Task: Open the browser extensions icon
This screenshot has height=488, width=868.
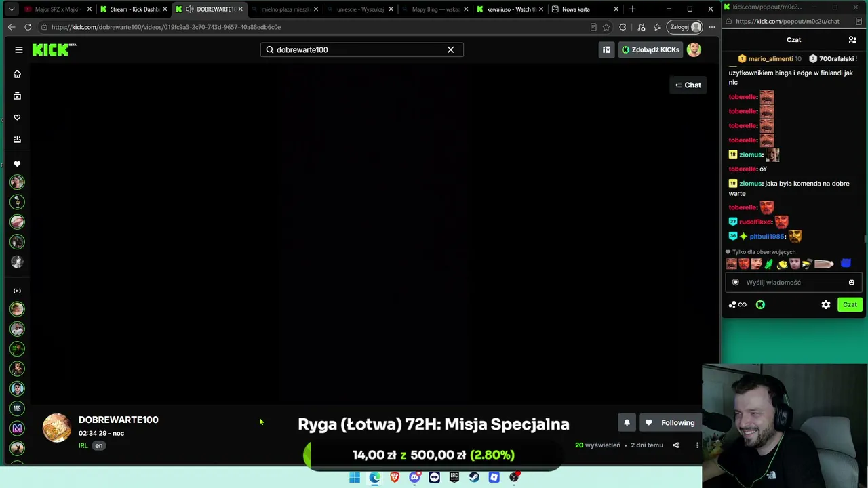Action: point(623,27)
